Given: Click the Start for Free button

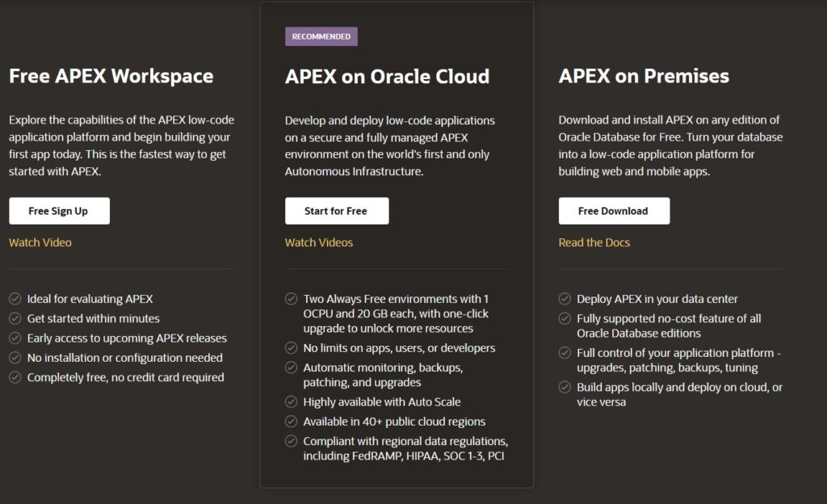Looking at the screenshot, I should (337, 211).
